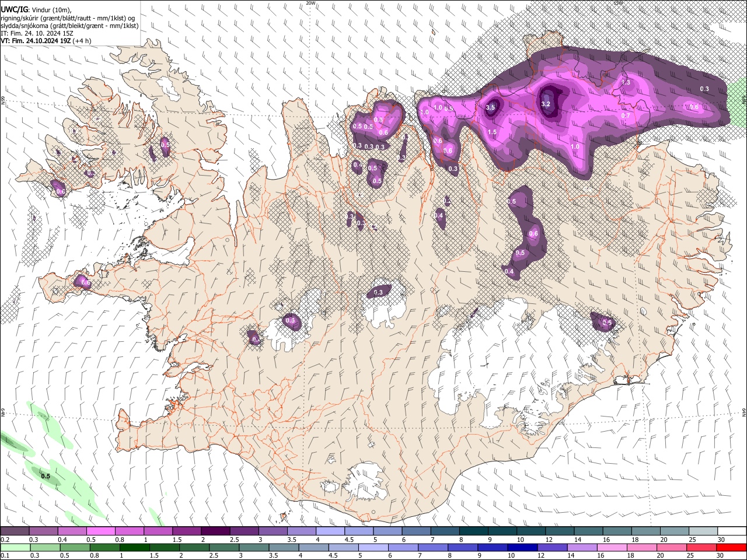Click the 0.8 value in the northern peninsula snow patch
The height and width of the screenshot is (560, 747).
point(378,120)
